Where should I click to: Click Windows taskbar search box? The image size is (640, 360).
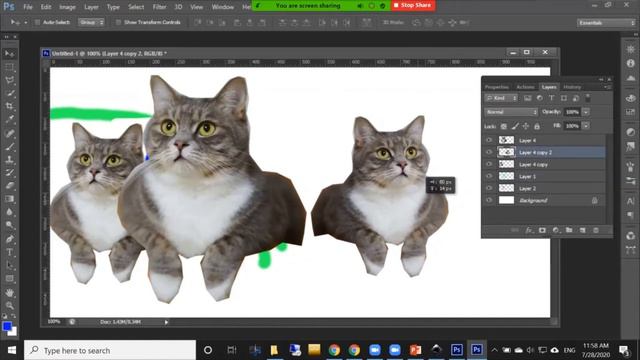click(110, 350)
